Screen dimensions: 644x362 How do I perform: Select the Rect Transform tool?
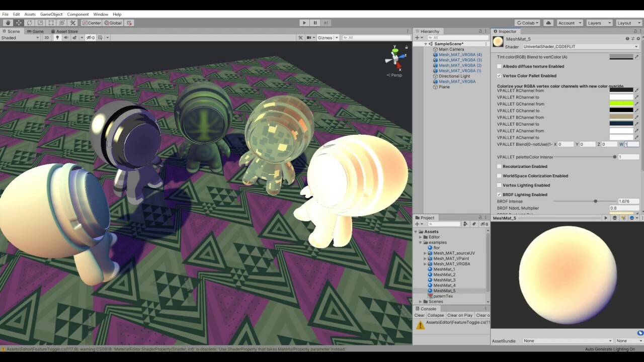coord(51,23)
